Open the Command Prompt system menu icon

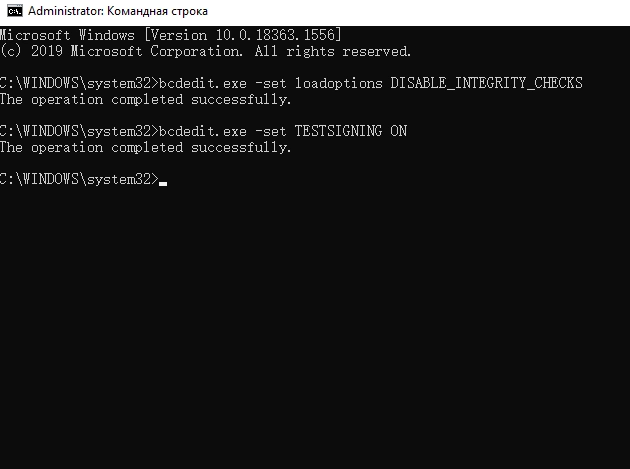point(12,13)
